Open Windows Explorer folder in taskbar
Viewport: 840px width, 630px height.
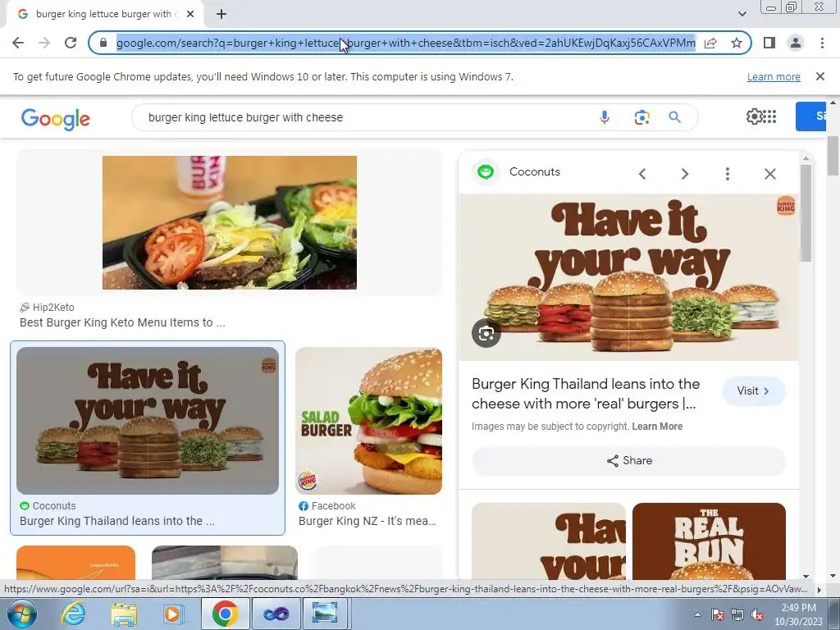[x=124, y=614]
